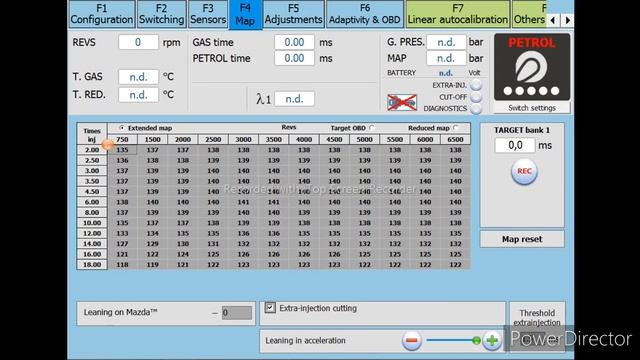640x360 pixels.
Task: Select the 4500 revs column header
Action: (x=334, y=140)
